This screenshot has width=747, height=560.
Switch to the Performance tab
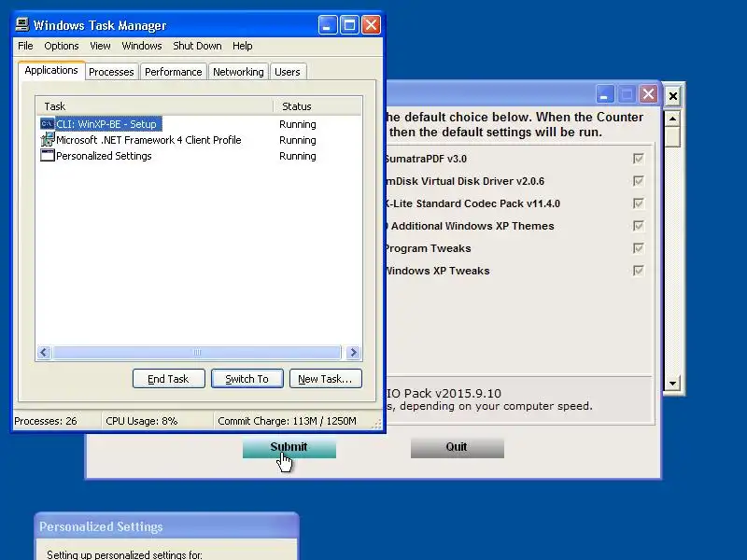(x=174, y=72)
